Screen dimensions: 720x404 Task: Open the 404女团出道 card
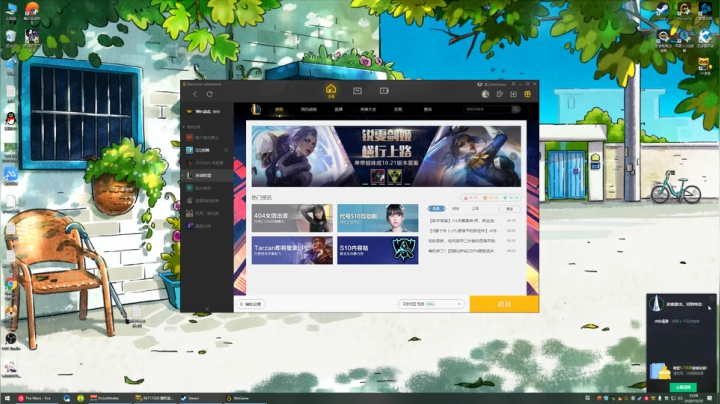[x=292, y=218]
